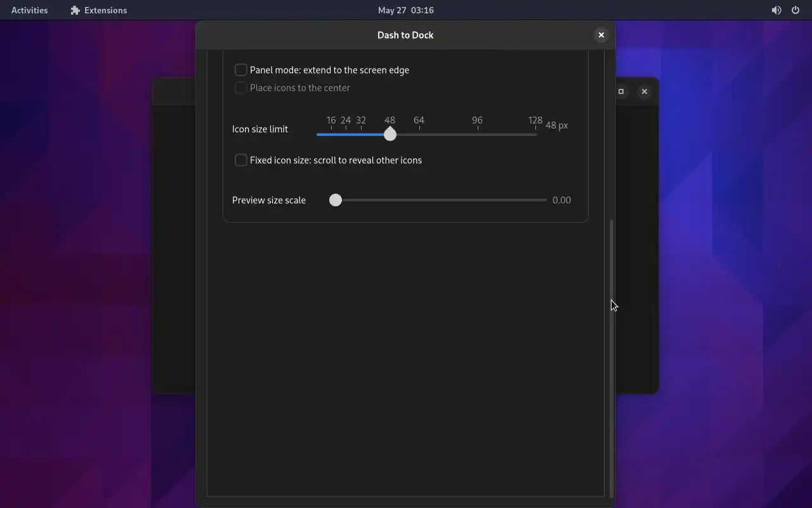Click the dialog vertical scrollbar
Viewport: 812px width, 508px height.
[612, 359]
